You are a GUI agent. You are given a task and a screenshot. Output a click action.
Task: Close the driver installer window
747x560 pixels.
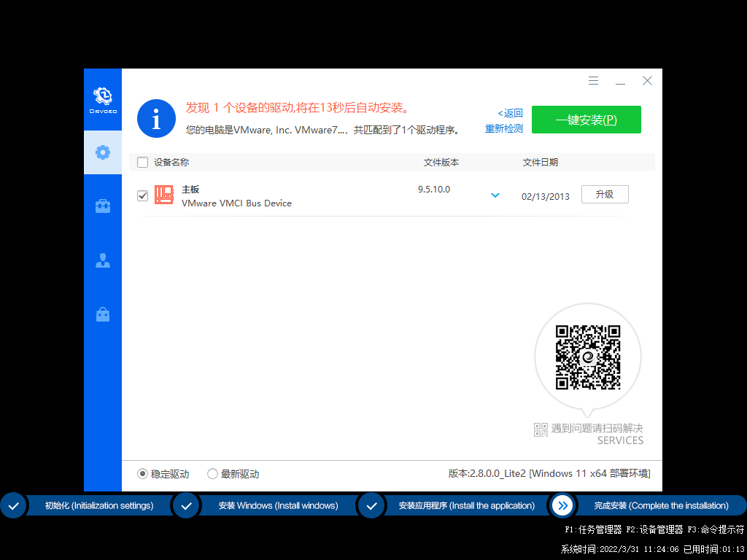click(x=647, y=80)
